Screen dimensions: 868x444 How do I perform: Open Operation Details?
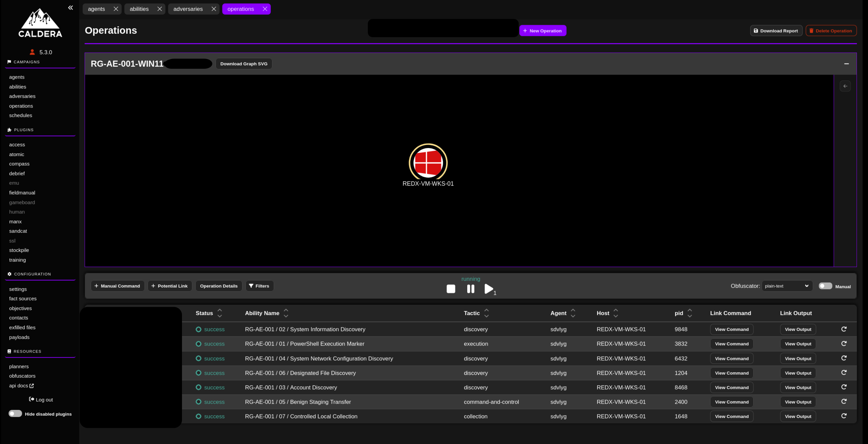click(219, 286)
